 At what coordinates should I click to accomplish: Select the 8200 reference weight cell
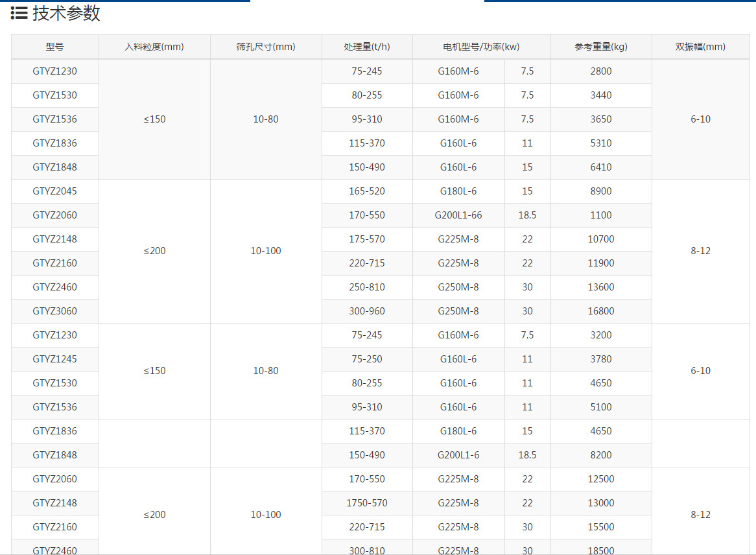click(601, 455)
